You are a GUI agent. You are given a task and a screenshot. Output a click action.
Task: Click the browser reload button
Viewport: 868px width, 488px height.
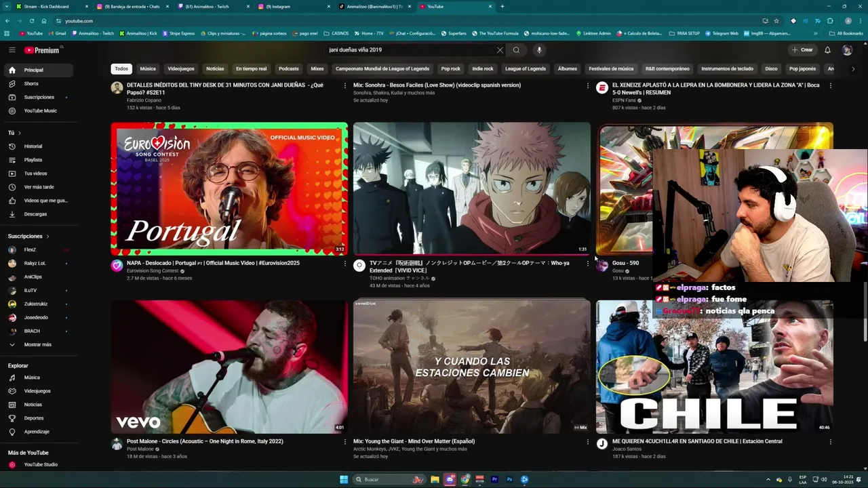point(31,21)
